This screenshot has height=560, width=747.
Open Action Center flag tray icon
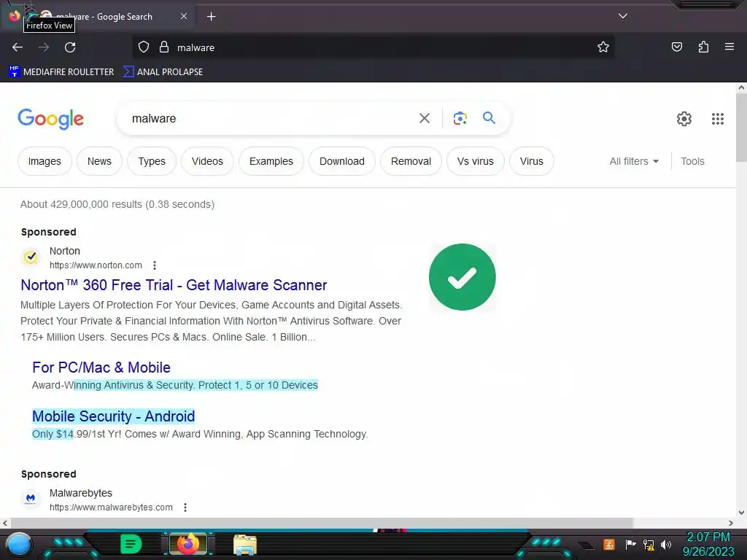[x=630, y=544]
